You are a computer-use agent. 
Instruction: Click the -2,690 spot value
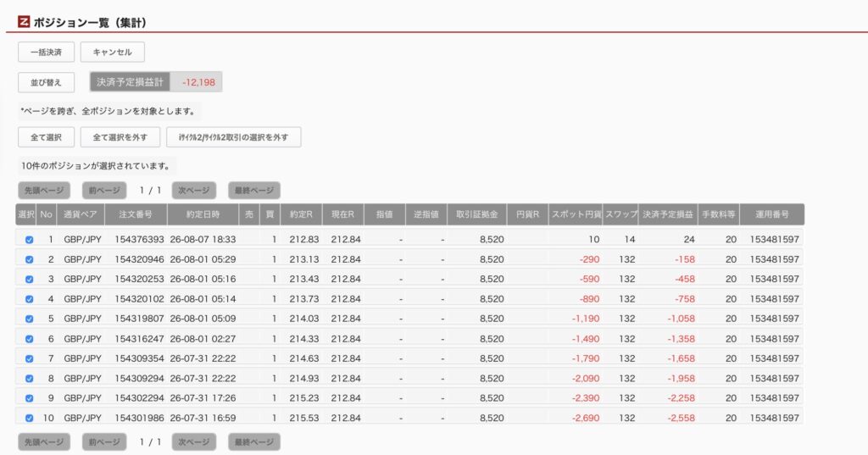coord(586,418)
